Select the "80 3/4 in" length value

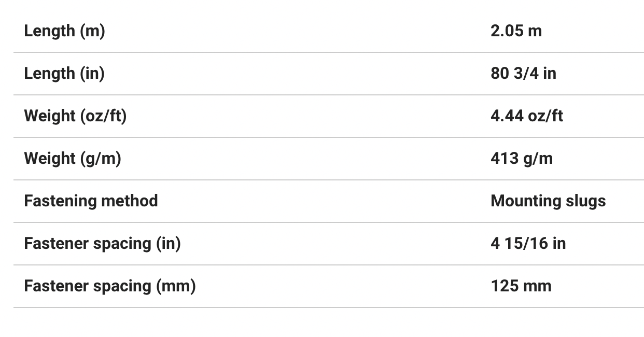523,74
